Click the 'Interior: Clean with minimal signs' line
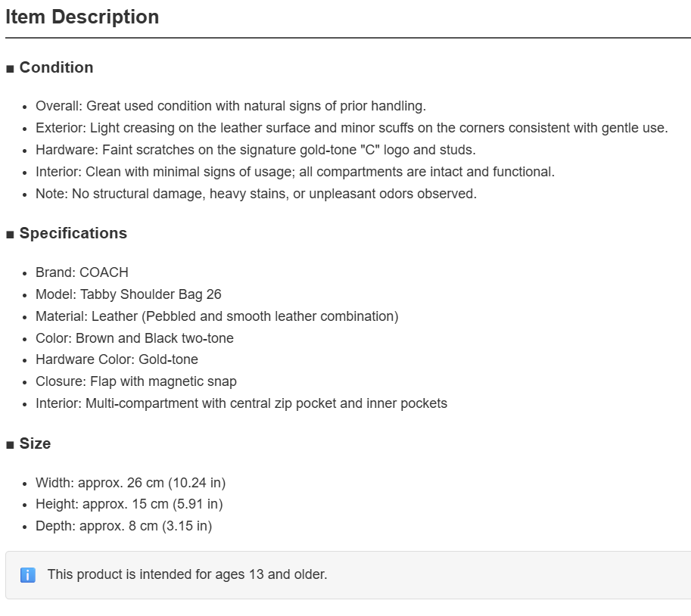 pyautogui.click(x=295, y=172)
